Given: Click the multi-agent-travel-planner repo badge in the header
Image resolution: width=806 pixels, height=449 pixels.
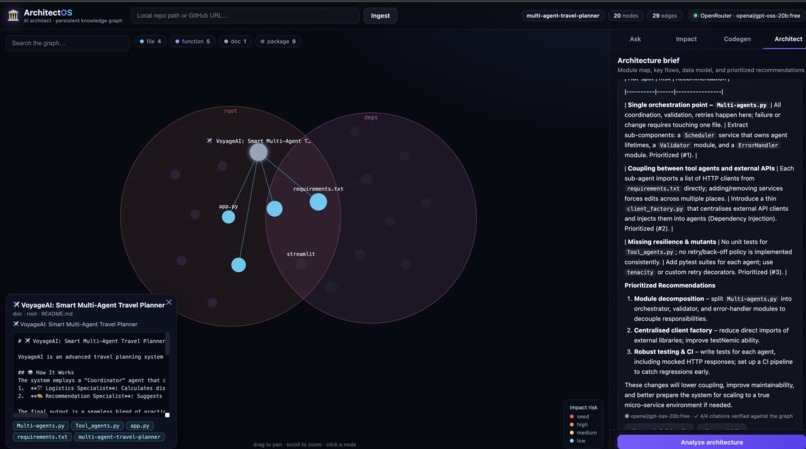Looking at the screenshot, I should (562, 15).
